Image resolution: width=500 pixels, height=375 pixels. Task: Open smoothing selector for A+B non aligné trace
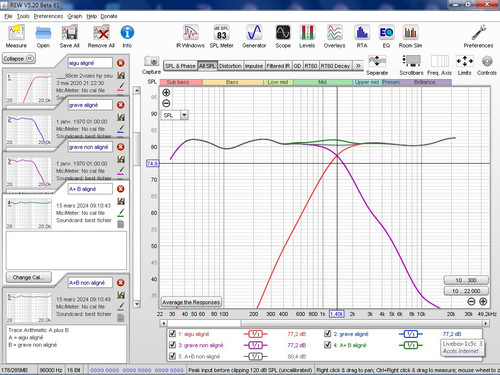(x=255, y=356)
